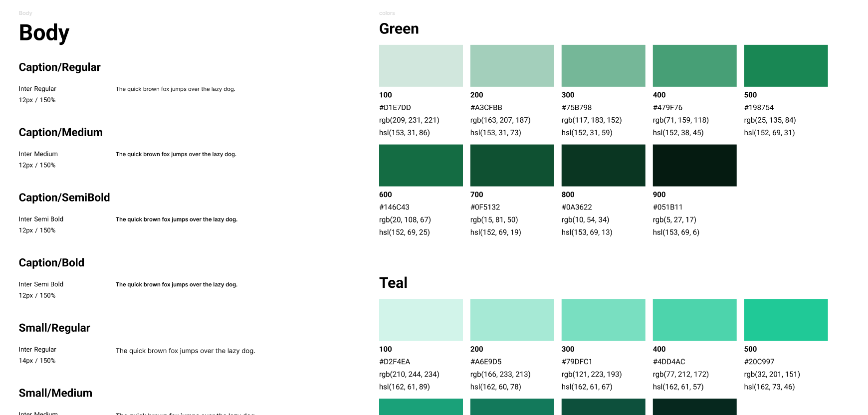The width and height of the screenshot is (868, 415).
Task: Select the hsl(162, 73, 46) label
Action: coord(769,387)
